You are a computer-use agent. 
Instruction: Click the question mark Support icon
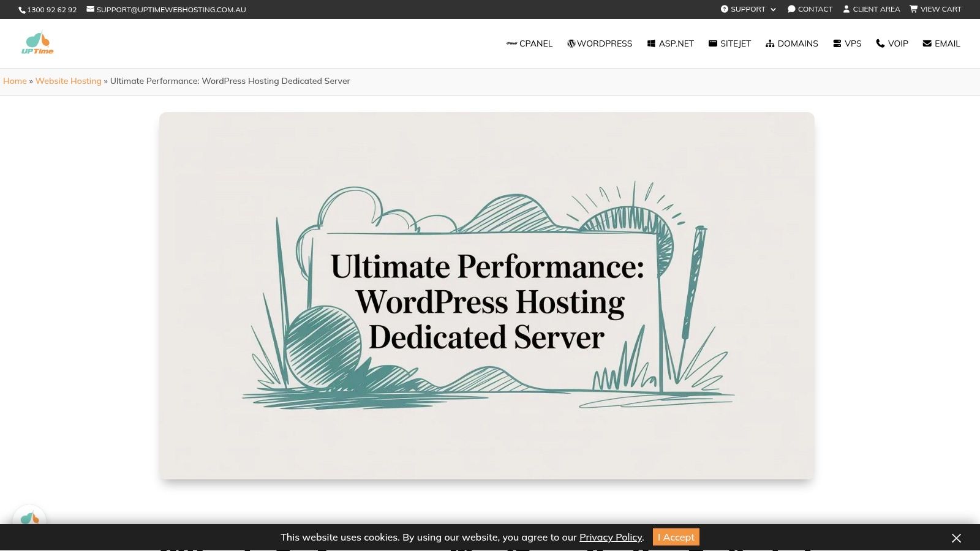725,9
